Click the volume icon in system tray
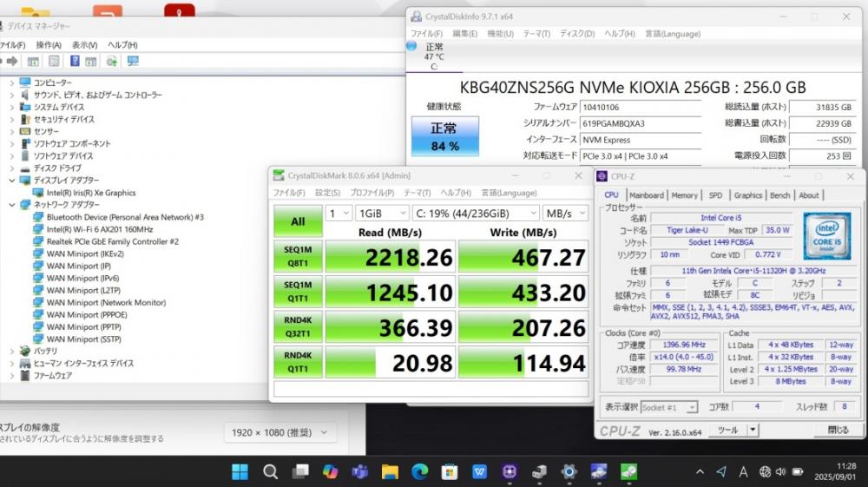The width and height of the screenshot is (868, 487). coord(780,471)
